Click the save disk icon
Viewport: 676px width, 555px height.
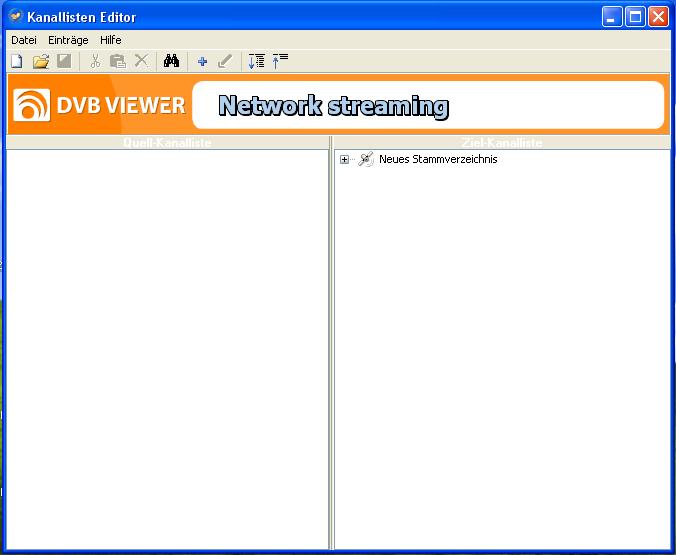[64, 61]
